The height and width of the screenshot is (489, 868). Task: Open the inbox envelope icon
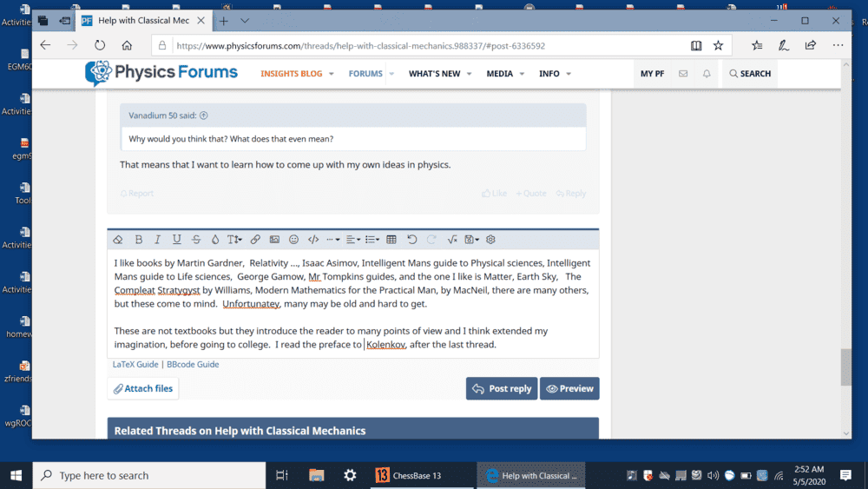tap(683, 74)
